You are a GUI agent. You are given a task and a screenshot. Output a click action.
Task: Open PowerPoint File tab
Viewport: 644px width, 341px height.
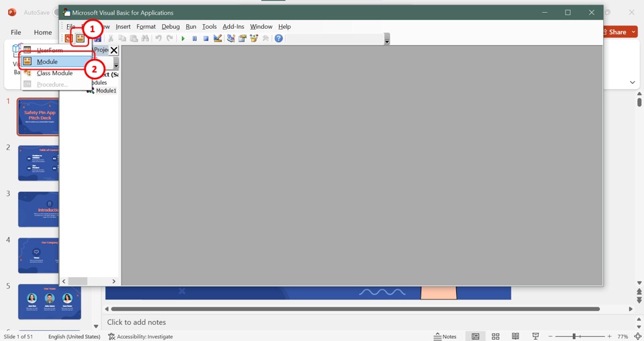pyautogui.click(x=16, y=32)
